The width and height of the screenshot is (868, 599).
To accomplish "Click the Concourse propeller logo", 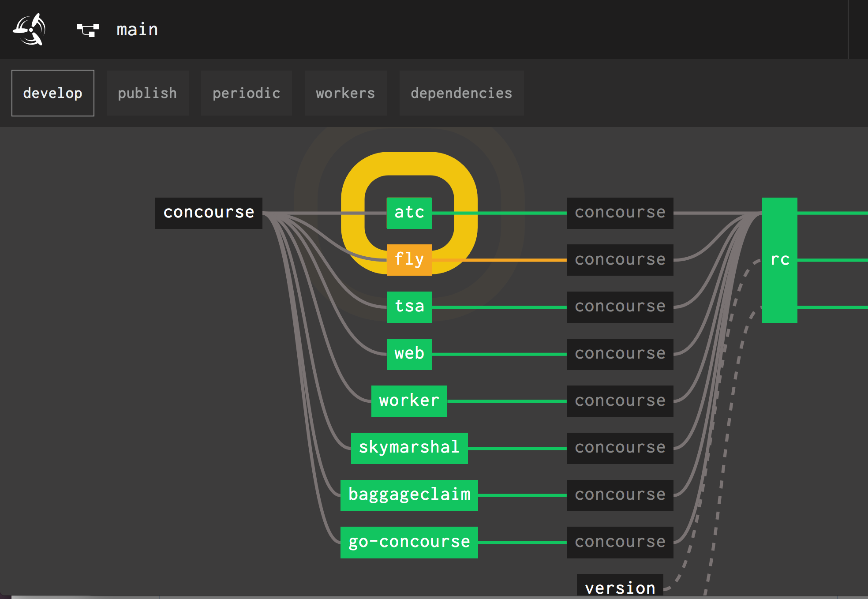I will click(29, 30).
